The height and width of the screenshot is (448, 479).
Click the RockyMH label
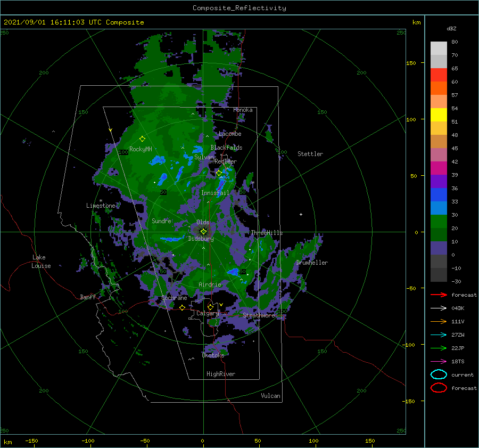(x=141, y=149)
